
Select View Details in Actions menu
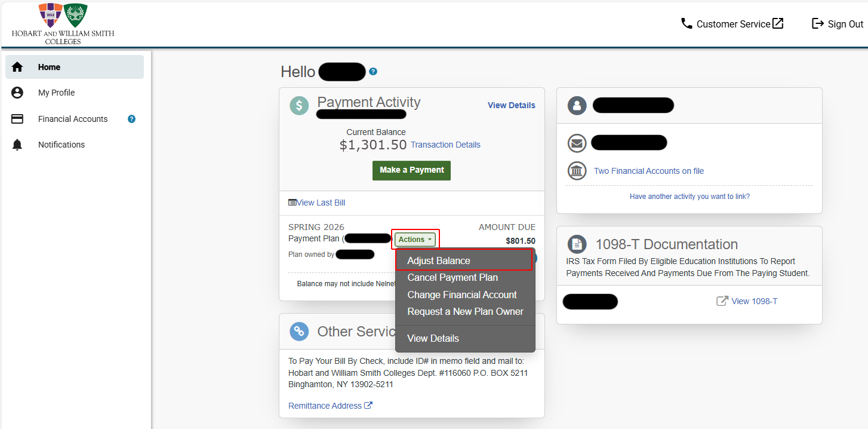point(433,338)
